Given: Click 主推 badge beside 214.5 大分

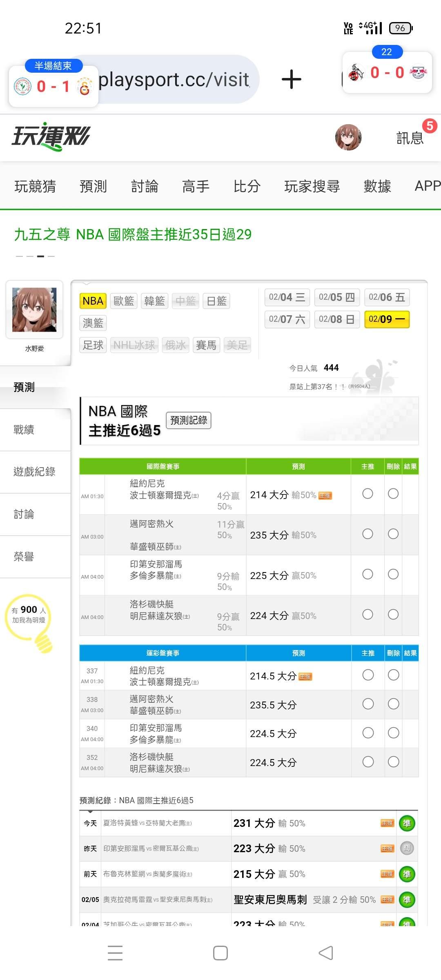Looking at the screenshot, I should [x=305, y=677].
